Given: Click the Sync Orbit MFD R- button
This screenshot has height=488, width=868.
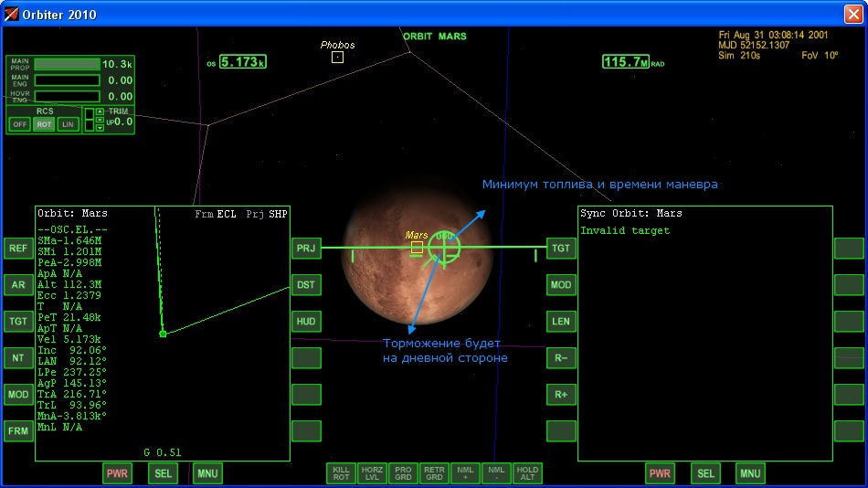Looking at the screenshot, I should [561, 358].
